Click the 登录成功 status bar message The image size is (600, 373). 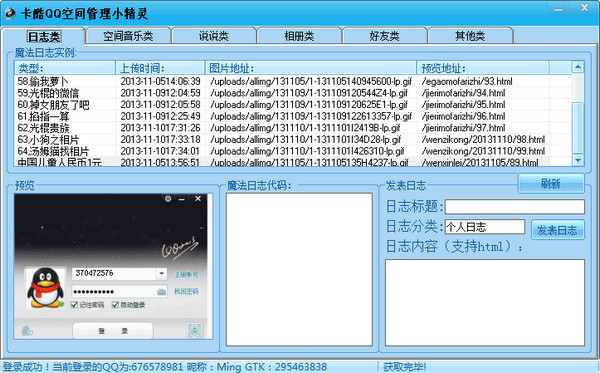click(165, 367)
